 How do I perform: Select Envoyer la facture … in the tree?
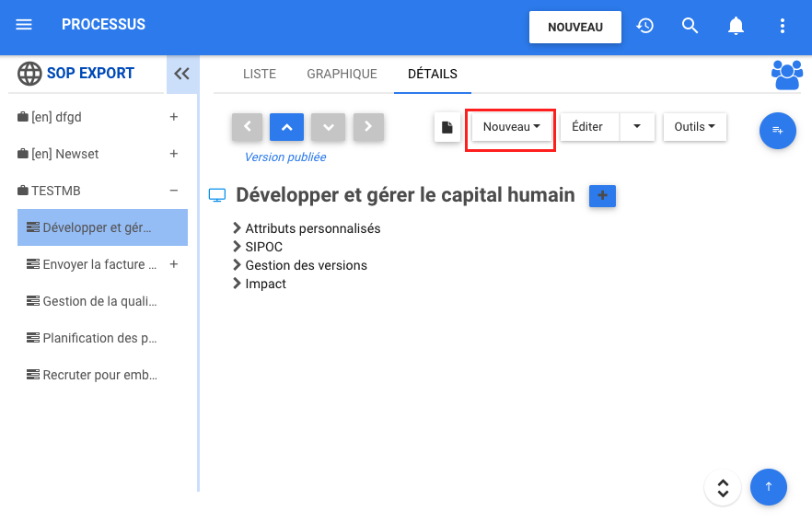(x=99, y=264)
